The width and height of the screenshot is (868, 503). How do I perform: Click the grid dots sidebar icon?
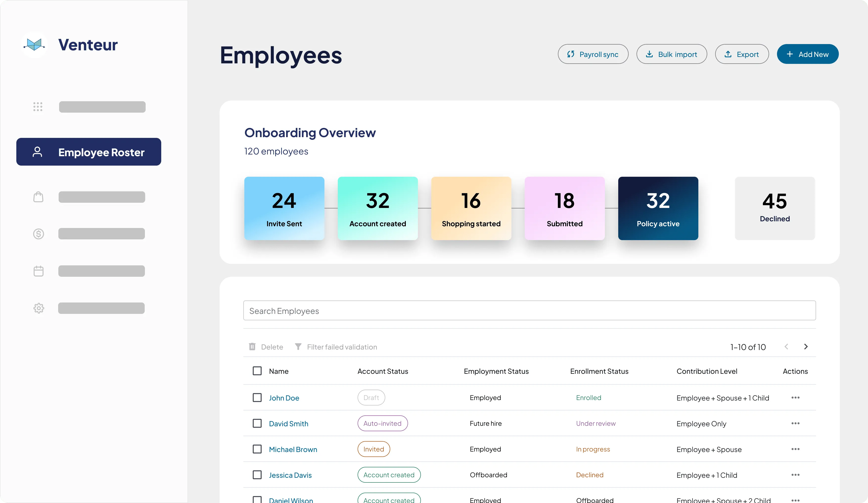[x=38, y=107]
